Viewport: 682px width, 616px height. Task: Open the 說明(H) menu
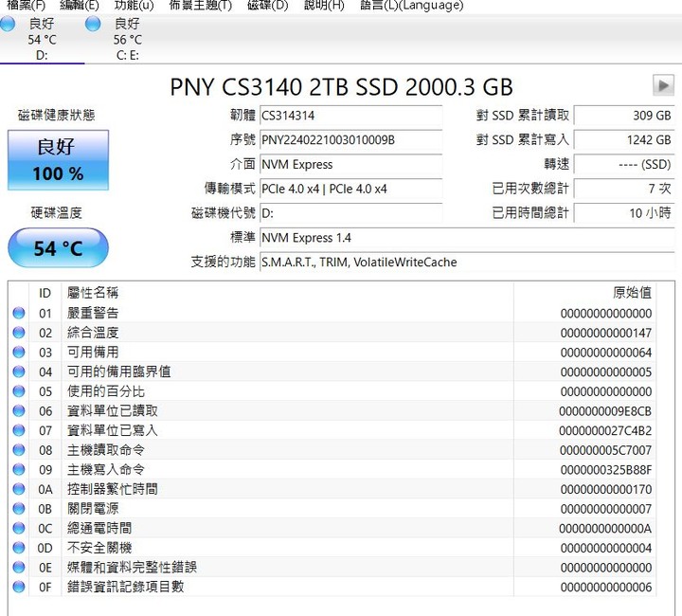point(324,6)
